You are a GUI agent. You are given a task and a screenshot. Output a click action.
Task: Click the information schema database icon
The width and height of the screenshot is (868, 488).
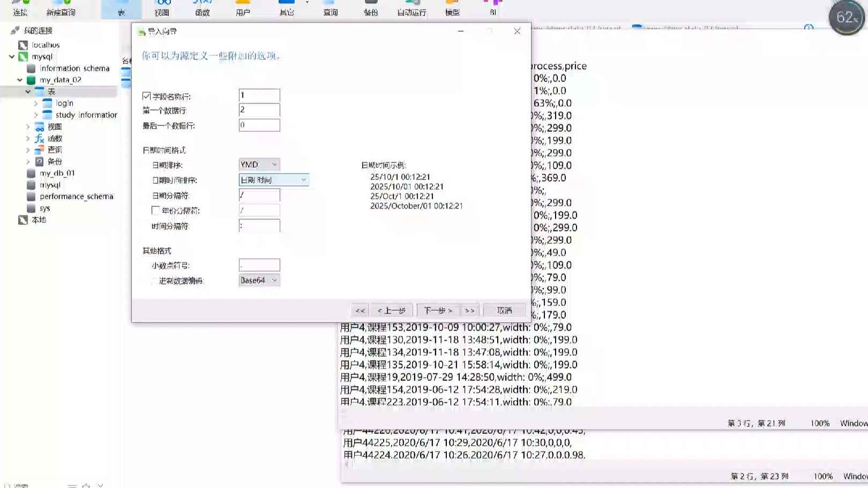click(x=31, y=69)
